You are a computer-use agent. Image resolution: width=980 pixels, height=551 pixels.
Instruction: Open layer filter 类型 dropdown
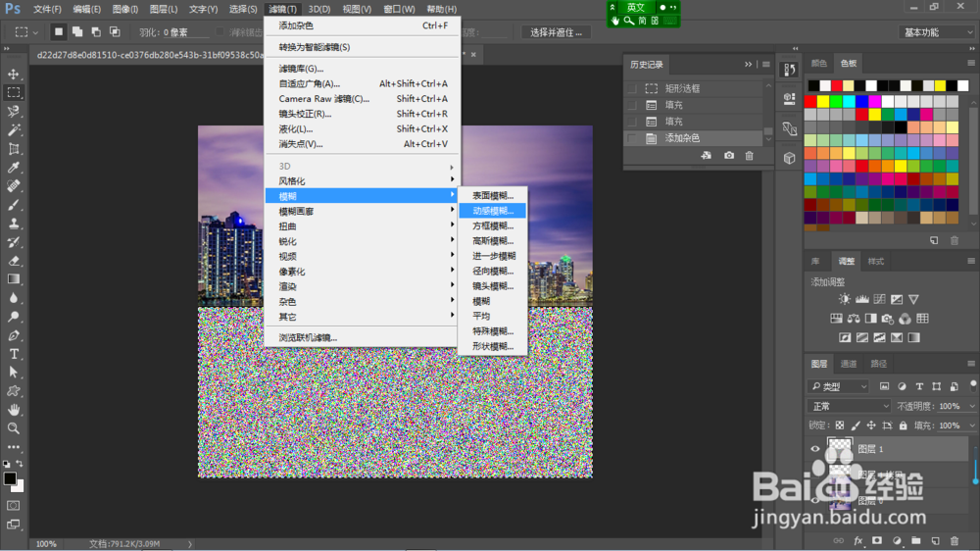838,386
